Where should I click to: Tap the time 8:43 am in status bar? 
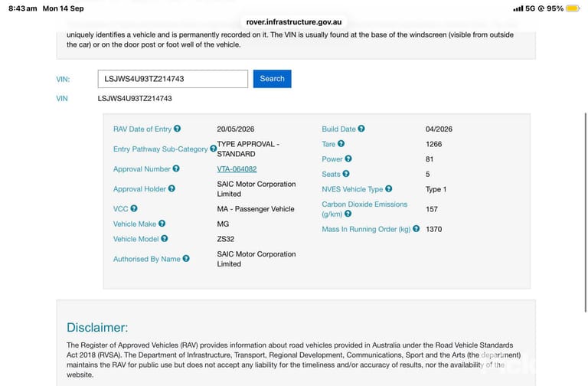[x=22, y=8]
